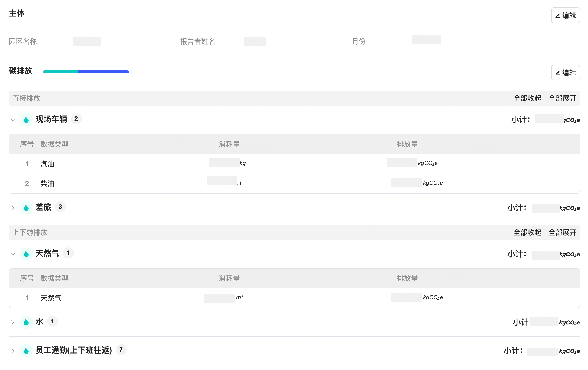Screen dimensions: 588x370
Task: Select the 柴油 row in 现场车辆 table
Action: [47, 183]
